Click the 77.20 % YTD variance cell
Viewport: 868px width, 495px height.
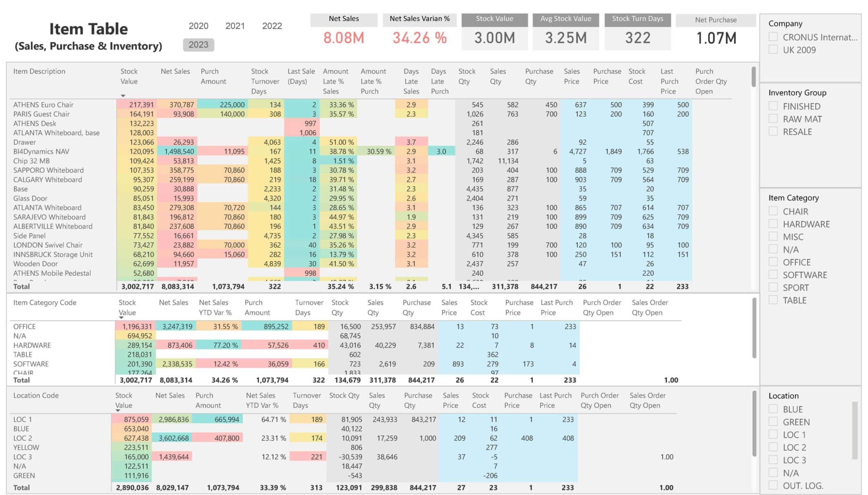pos(219,345)
